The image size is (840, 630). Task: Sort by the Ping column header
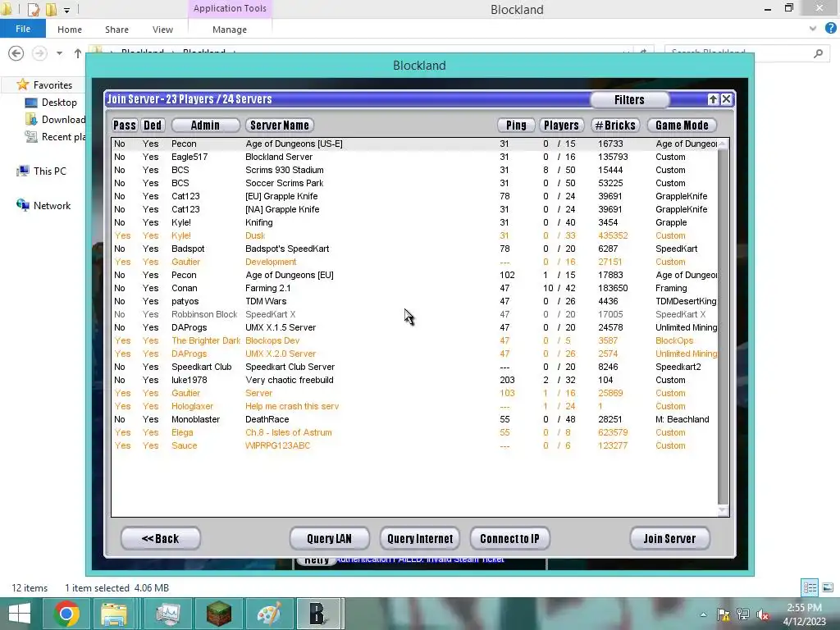click(x=516, y=126)
